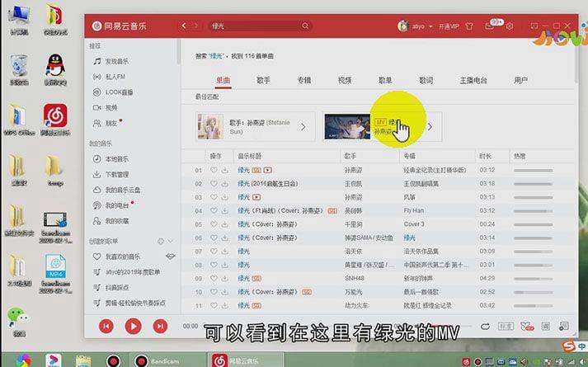Open the 绿光 MV thumbnail

pyautogui.click(x=347, y=127)
